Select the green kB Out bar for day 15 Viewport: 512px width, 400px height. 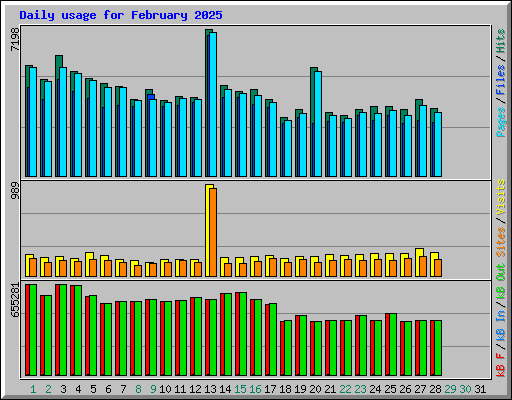[x=243, y=334]
